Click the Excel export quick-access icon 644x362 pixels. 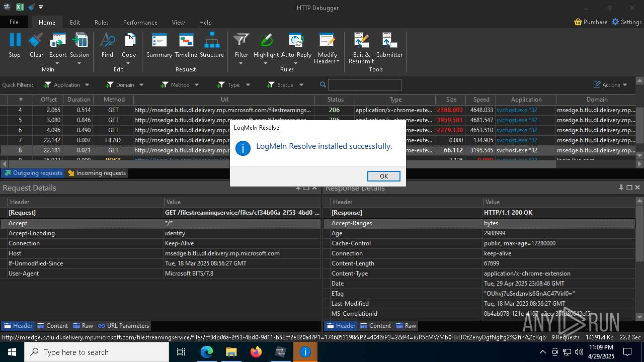20,7
